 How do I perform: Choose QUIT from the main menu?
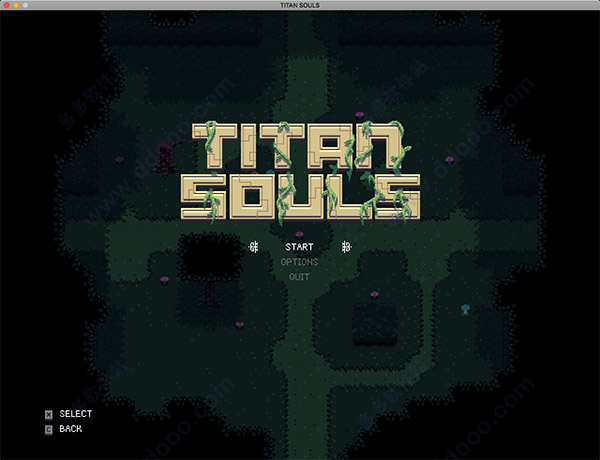tap(299, 277)
